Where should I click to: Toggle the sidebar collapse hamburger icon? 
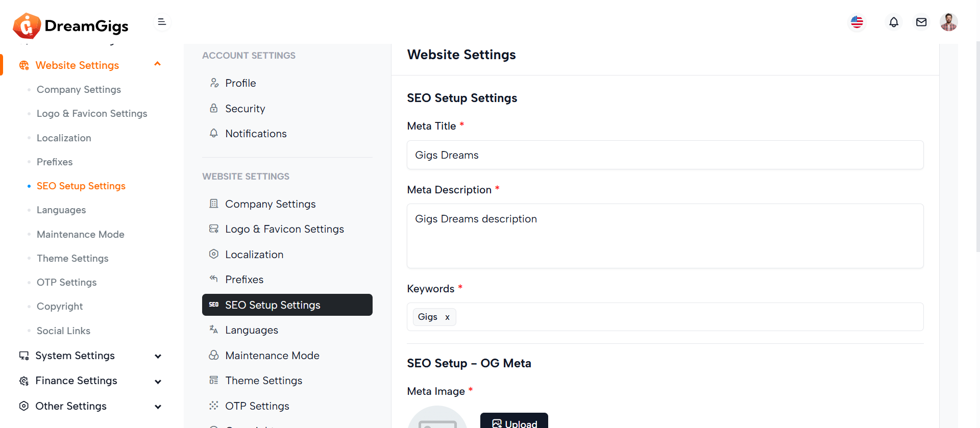click(x=162, y=22)
